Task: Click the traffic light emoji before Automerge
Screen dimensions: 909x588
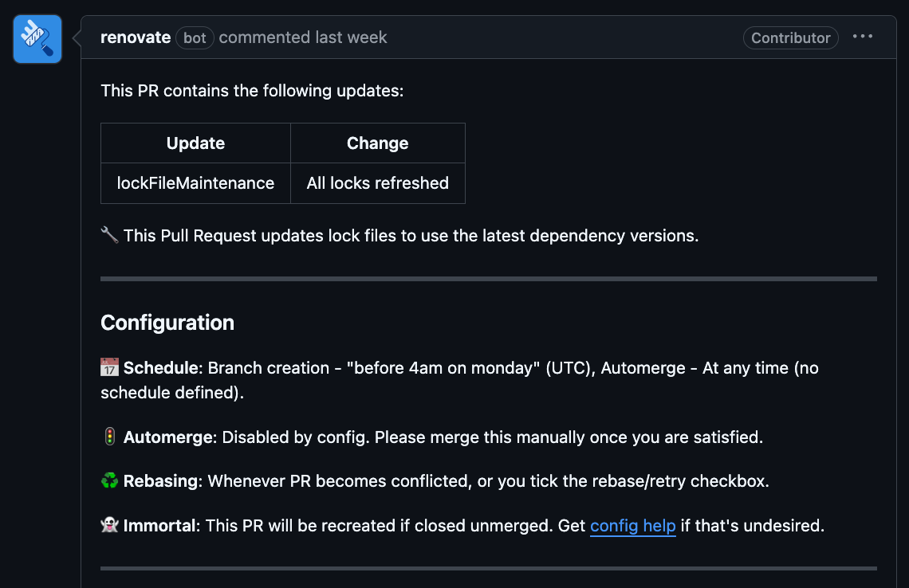Action: tap(110, 437)
